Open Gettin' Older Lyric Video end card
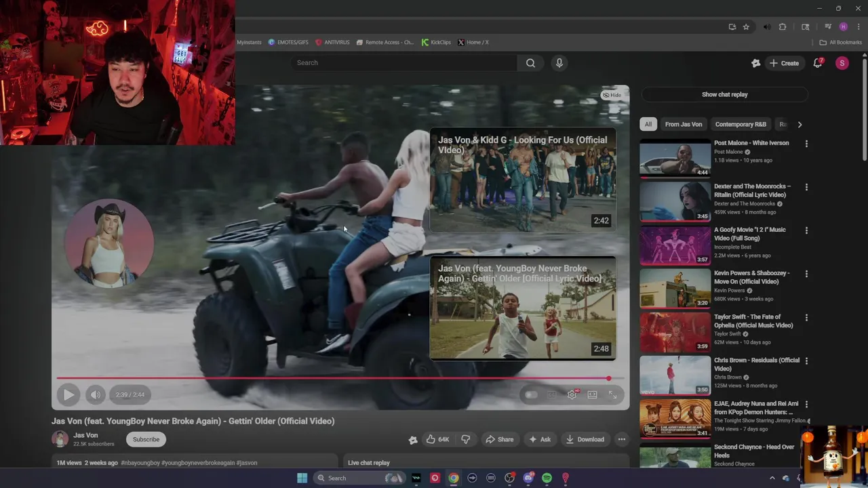The width and height of the screenshot is (868, 488). click(523, 308)
